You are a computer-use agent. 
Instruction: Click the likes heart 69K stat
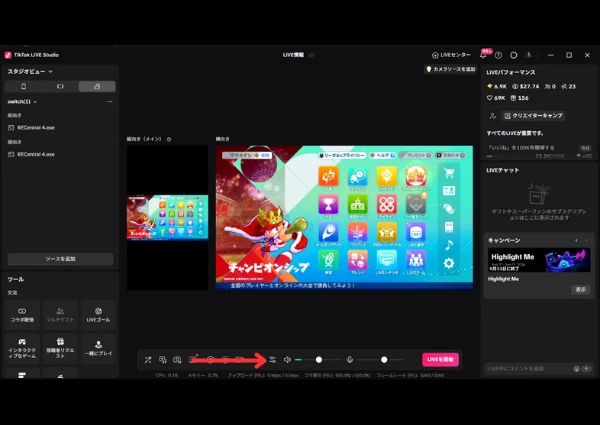pyautogui.click(x=496, y=98)
